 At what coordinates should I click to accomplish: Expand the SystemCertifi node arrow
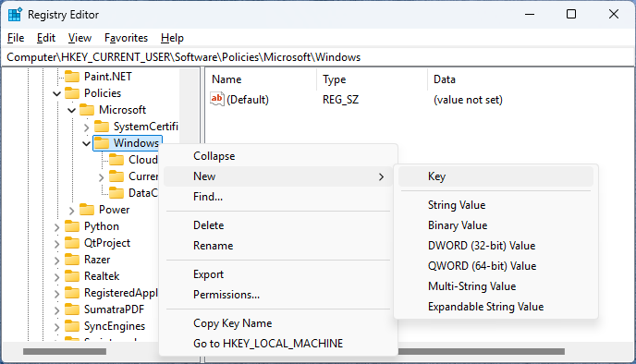(86, 127)
